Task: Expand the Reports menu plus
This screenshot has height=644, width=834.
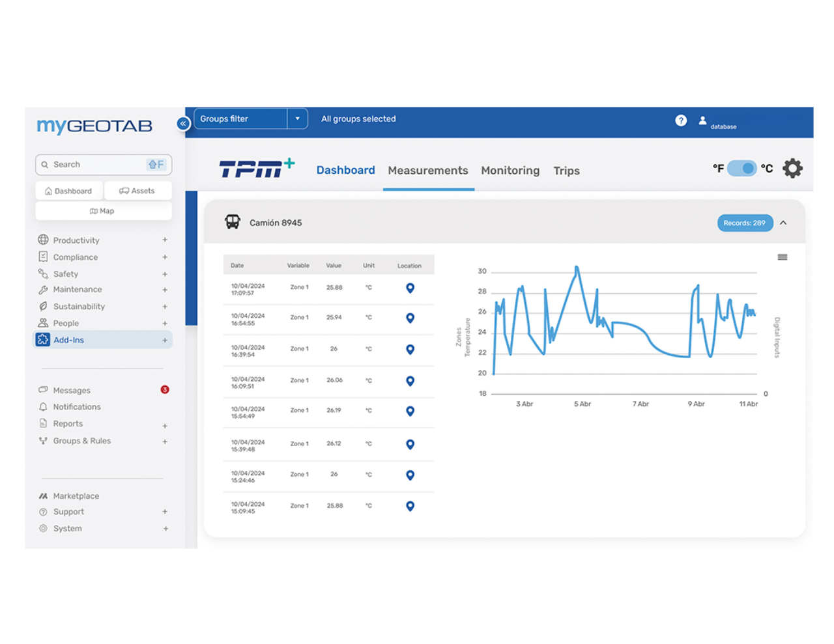Action: (x=165, y=426)
